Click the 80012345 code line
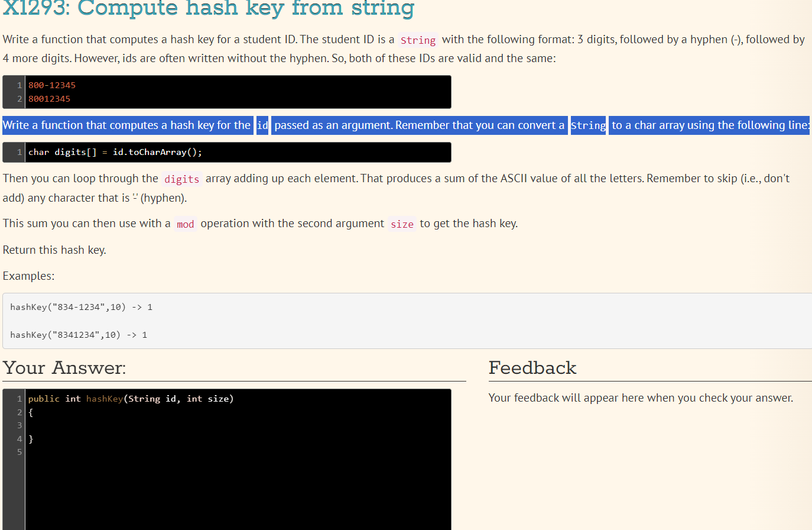Image resolution: width=812 pixels, height=530 pixels. click(x=49, y=98)
